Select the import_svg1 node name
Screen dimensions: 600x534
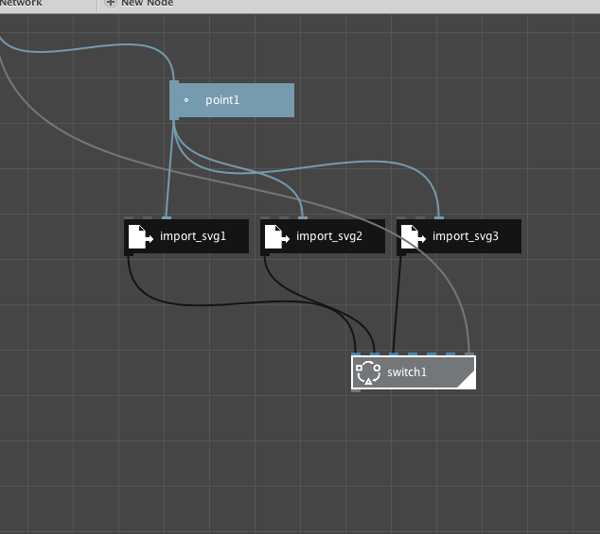pyautogui.click(x=193, y=236)
